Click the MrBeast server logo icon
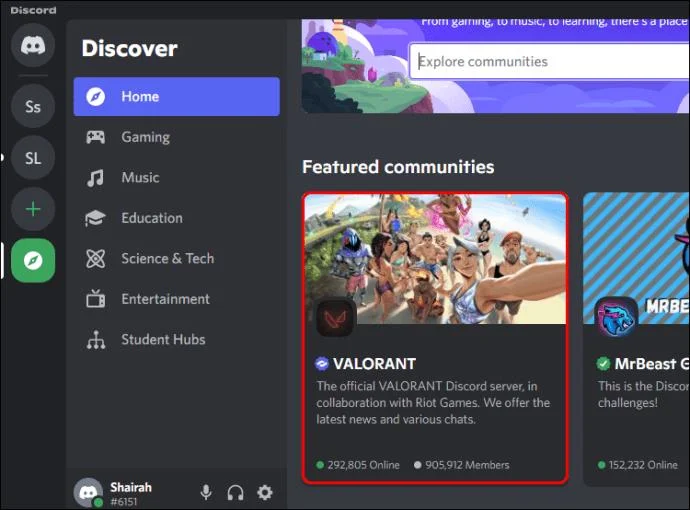 click(616, 317)
